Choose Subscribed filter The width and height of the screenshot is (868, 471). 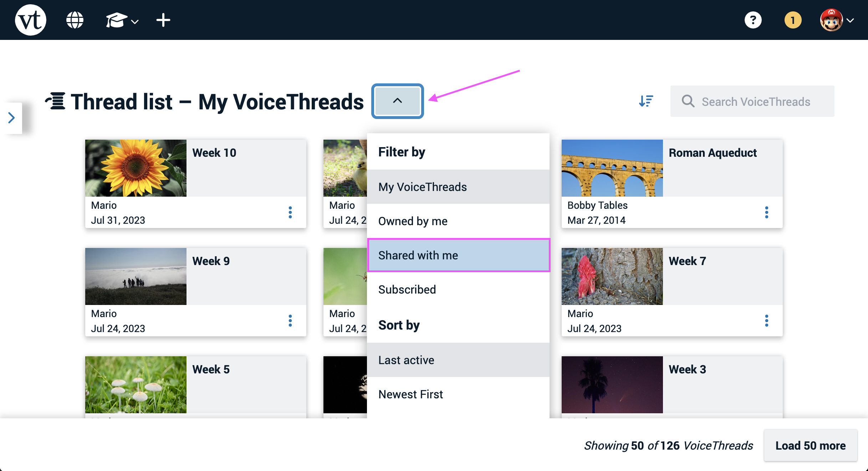pos(458,289)
